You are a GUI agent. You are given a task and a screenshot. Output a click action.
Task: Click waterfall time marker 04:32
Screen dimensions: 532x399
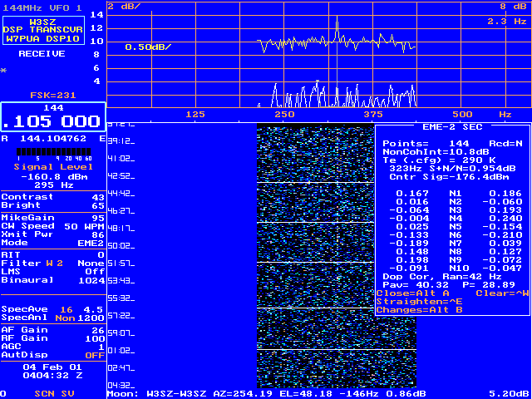121,386
